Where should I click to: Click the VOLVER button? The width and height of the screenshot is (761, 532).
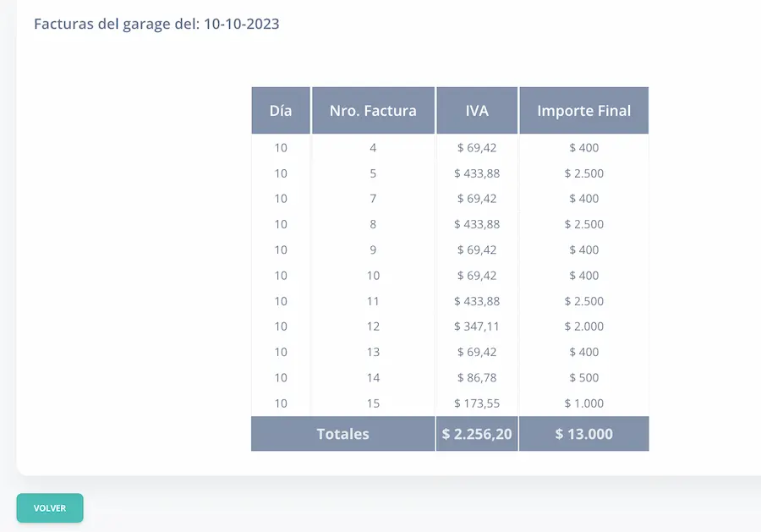(50, 508)
